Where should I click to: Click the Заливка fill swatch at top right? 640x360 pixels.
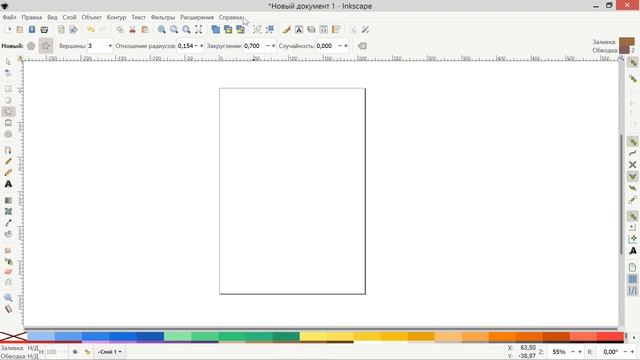[x=627, y=42]
